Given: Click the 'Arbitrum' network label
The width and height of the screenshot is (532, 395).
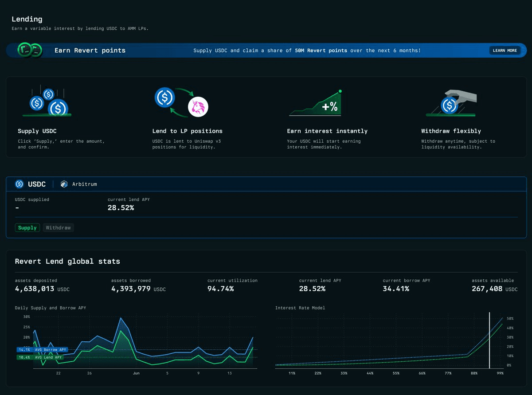Looking at the screenshot, I should 85,184.
